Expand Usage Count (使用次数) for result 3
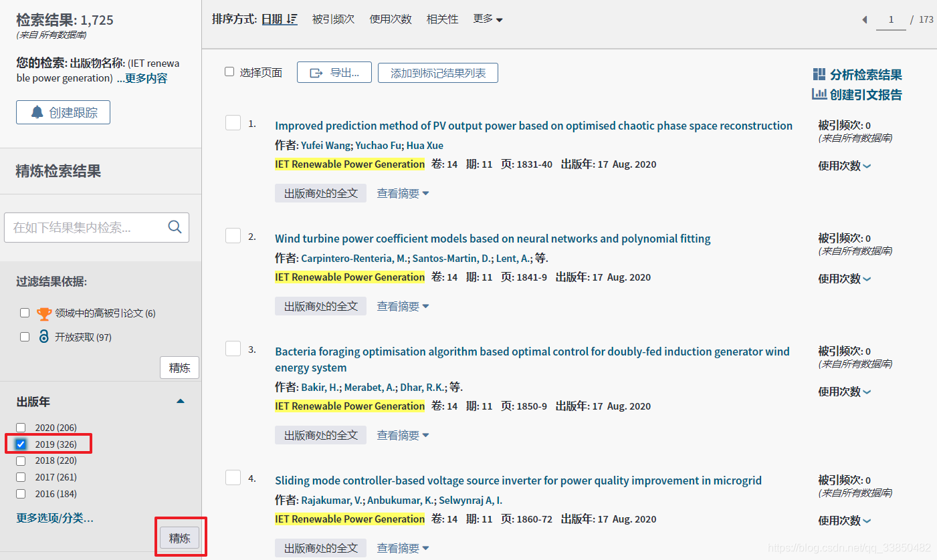This screenshot has width=937, height=560. point(845,392)
